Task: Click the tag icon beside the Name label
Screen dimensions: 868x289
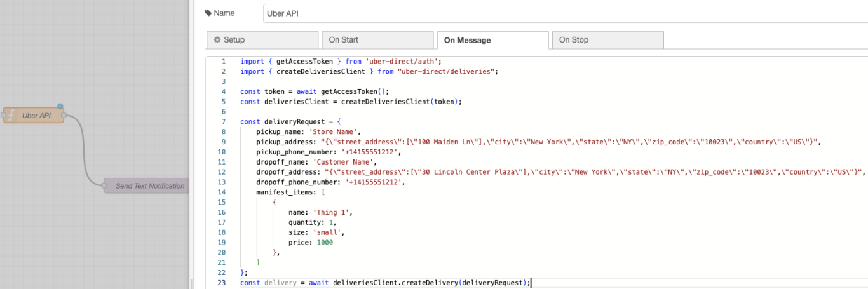Action: 208,13
